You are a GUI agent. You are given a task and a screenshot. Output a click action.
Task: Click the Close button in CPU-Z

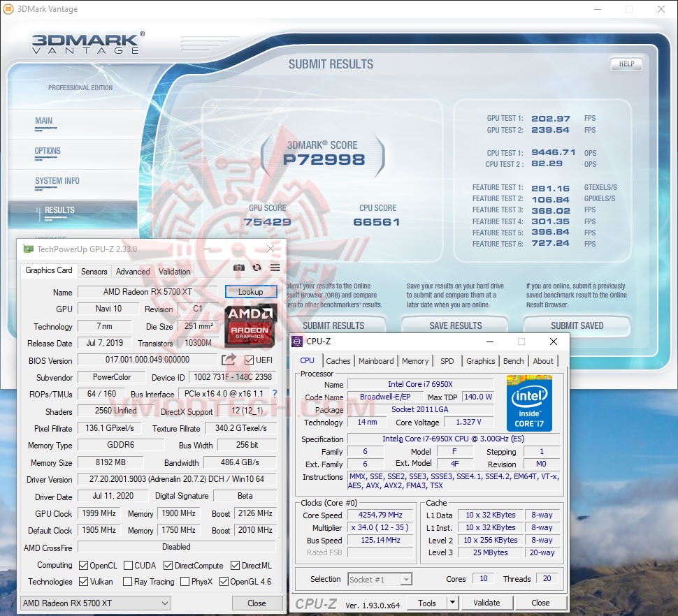(x=540, y=602)
